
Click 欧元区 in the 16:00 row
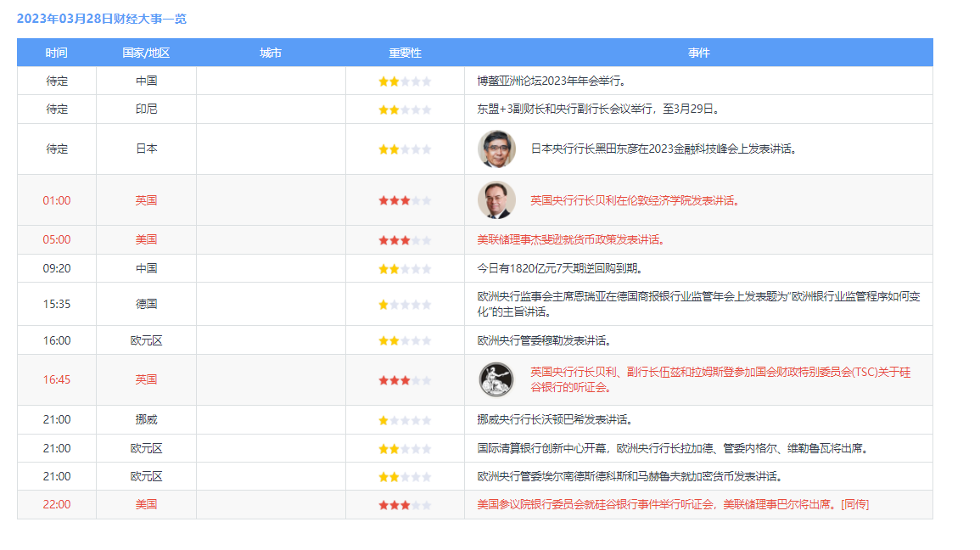(146, 340)
